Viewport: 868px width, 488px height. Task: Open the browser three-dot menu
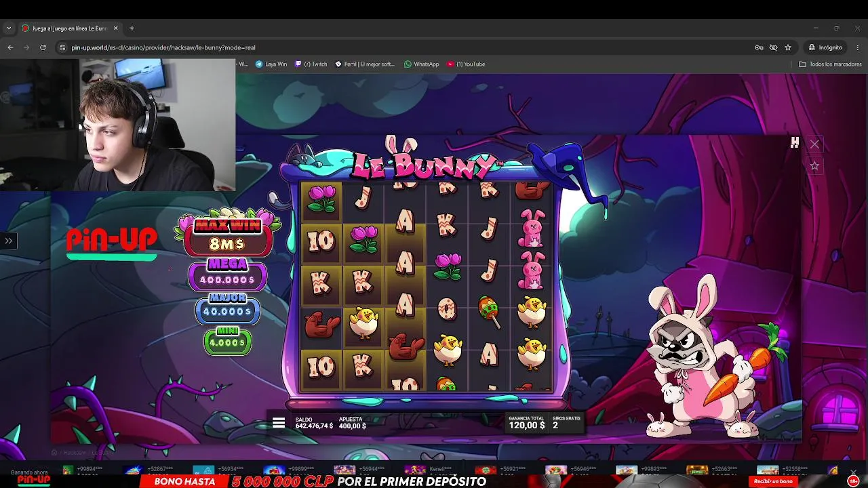[x=856, y=47]
